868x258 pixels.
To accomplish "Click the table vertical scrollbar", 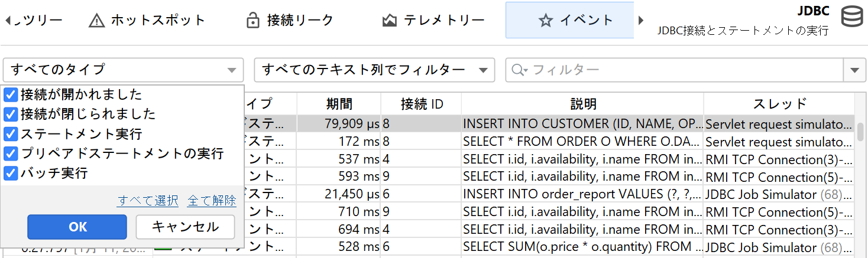I will tap(860, 132).
